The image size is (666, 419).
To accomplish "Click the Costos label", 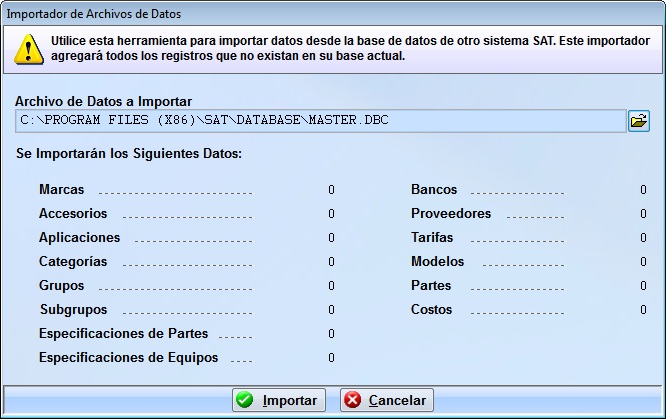I will tap(432, 309).
